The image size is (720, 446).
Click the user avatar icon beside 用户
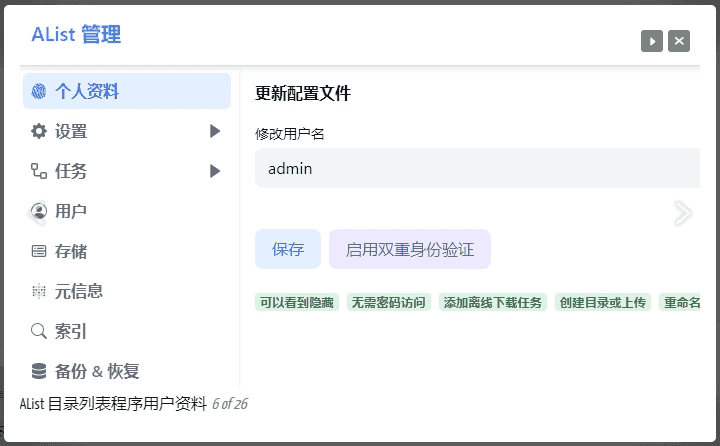(x=39, y=211)
